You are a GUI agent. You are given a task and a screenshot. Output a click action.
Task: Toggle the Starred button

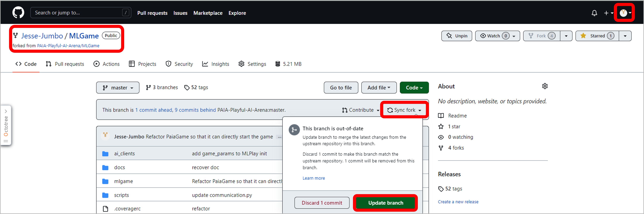pos(597,36)
